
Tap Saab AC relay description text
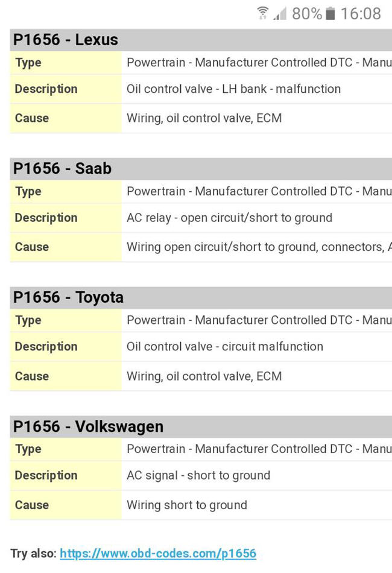pos(229,218)
